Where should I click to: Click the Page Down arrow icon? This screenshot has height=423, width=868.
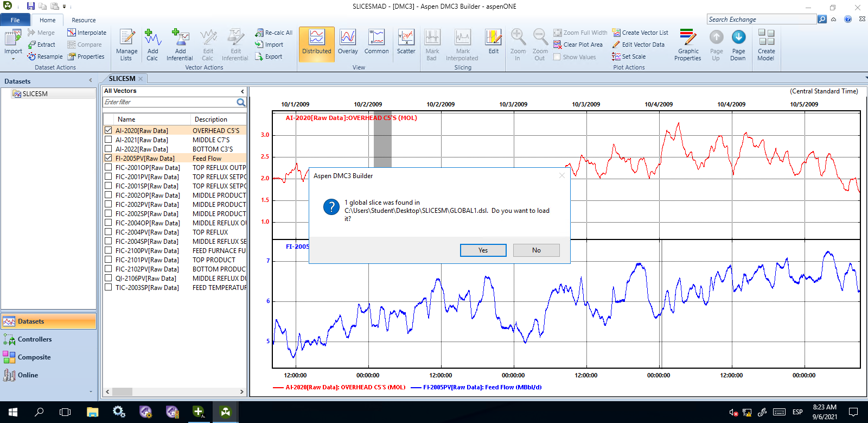[738, 37]
